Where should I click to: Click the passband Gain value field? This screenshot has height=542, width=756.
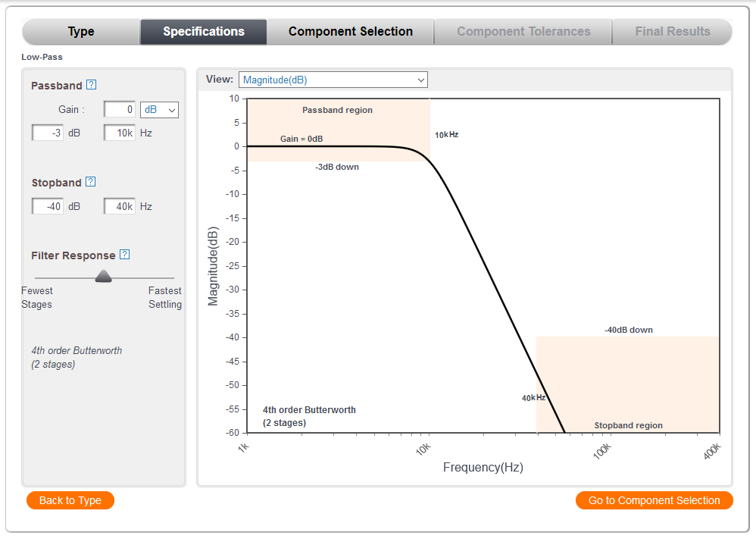point(120,110)
